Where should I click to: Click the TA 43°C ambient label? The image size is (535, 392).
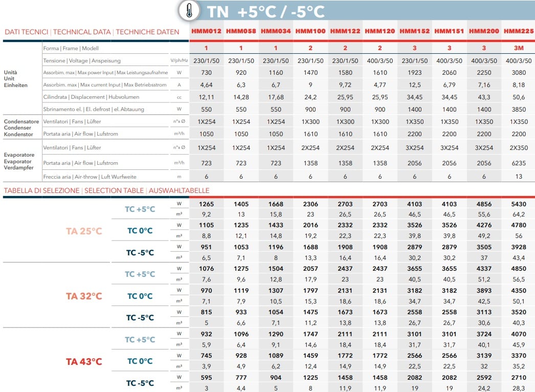click(x=84, y=362)
